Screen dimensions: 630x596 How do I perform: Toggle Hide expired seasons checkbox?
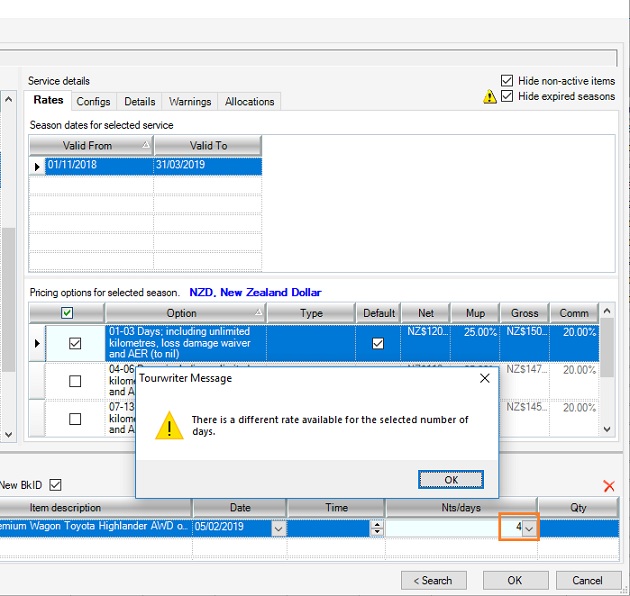tap(508, 97)
